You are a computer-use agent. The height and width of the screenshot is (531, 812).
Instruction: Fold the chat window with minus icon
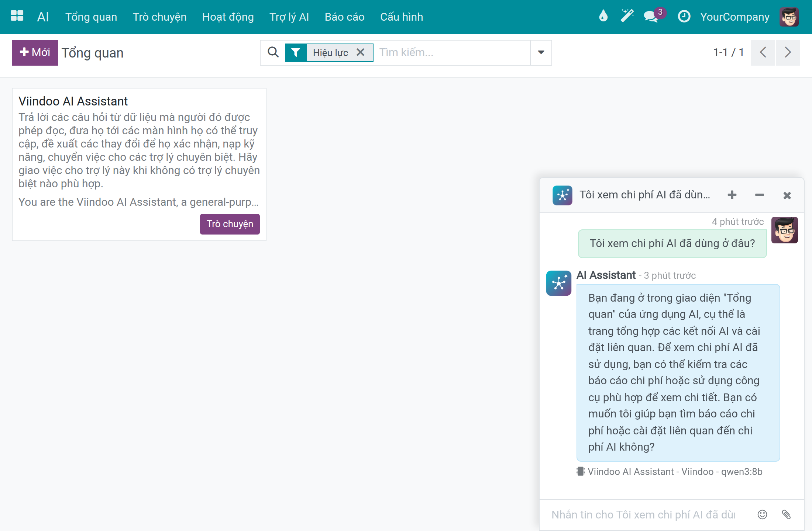click(x=759, y=195)
